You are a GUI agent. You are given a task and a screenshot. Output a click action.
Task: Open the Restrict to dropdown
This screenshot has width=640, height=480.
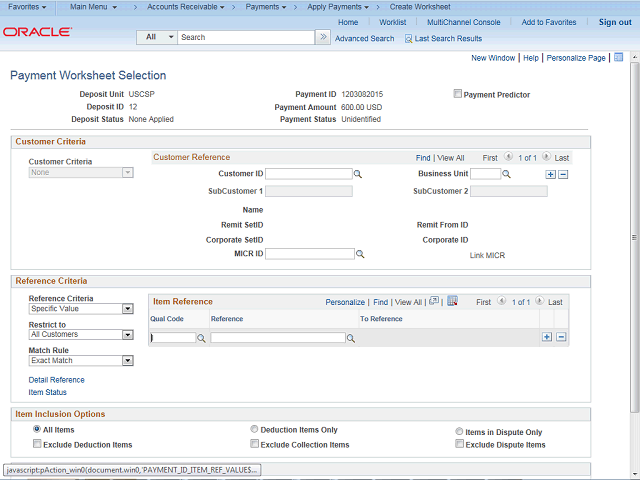pos(127,335)
